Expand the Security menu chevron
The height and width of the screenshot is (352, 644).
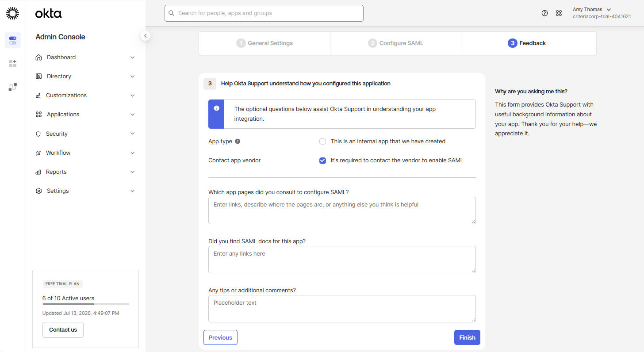point(132,134)
